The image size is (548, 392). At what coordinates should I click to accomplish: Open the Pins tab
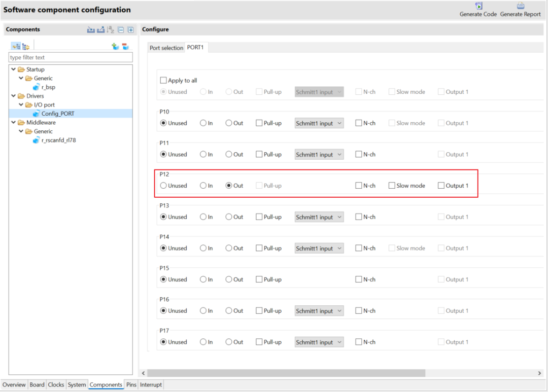click(131, 385)
